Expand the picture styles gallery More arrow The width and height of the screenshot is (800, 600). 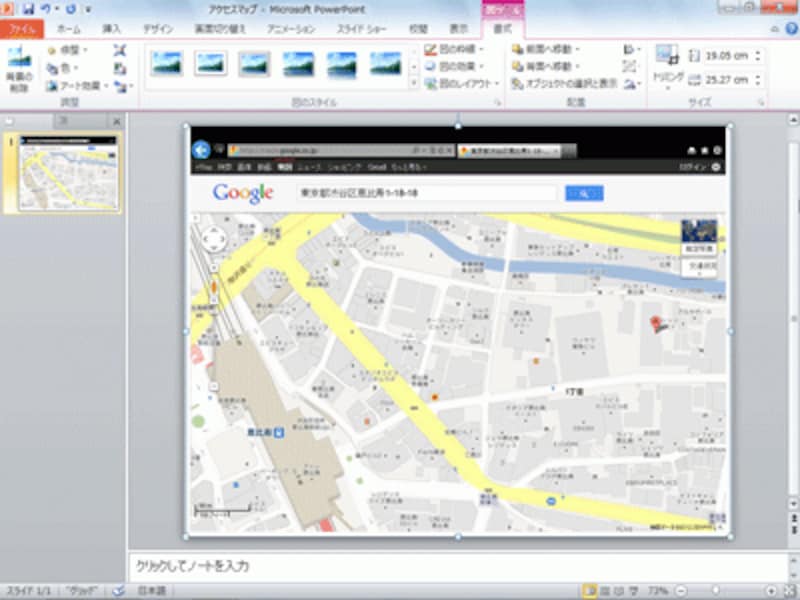coord(414,83)
